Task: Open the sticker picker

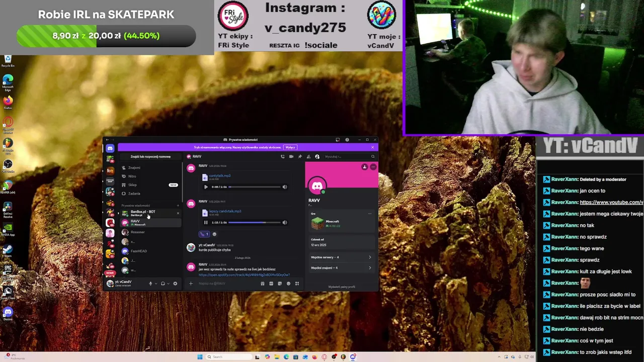Action: click(280, 284)
